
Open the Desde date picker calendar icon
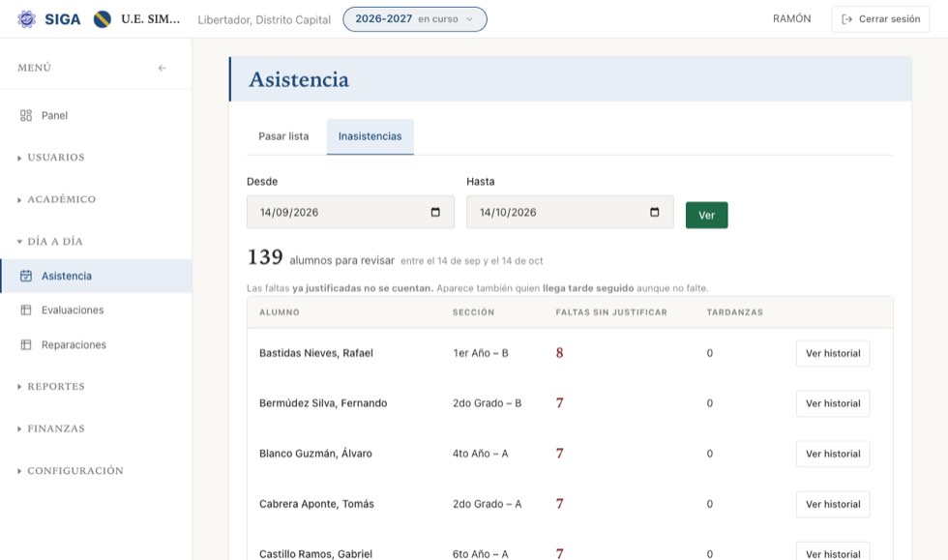click(435, 212)
